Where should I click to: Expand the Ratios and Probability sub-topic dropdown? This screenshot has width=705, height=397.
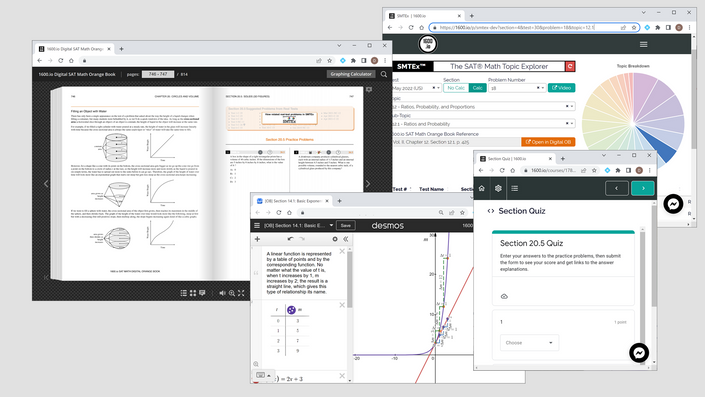482,124
